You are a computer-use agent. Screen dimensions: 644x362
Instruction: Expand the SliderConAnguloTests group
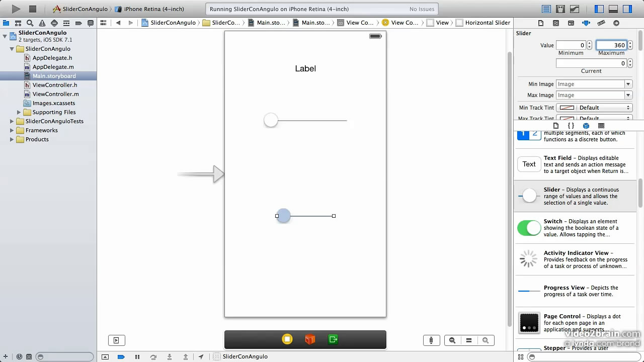click(12, 121)
